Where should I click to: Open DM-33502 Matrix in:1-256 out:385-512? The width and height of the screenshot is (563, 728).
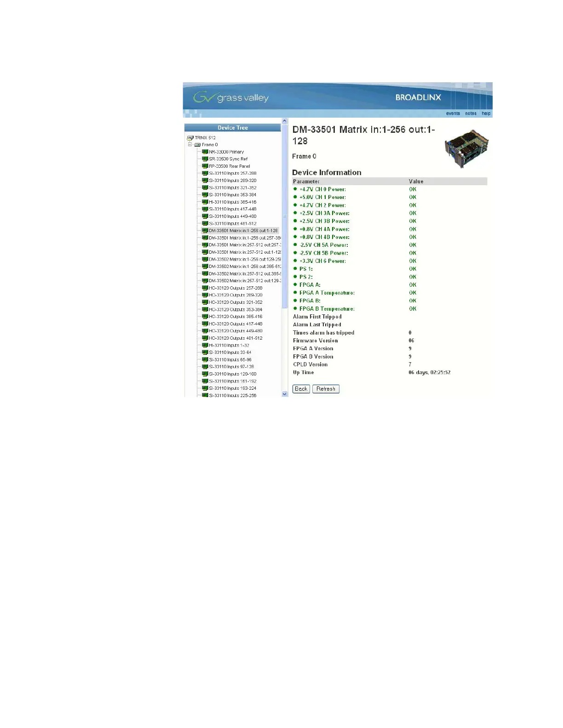pos(245,267)
